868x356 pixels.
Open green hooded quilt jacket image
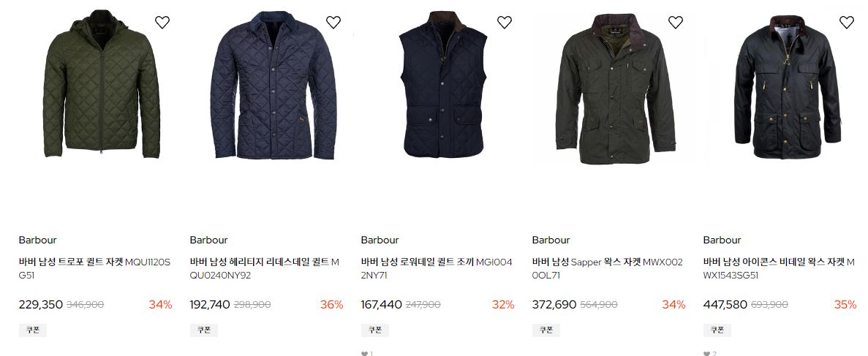pos(102,84)
